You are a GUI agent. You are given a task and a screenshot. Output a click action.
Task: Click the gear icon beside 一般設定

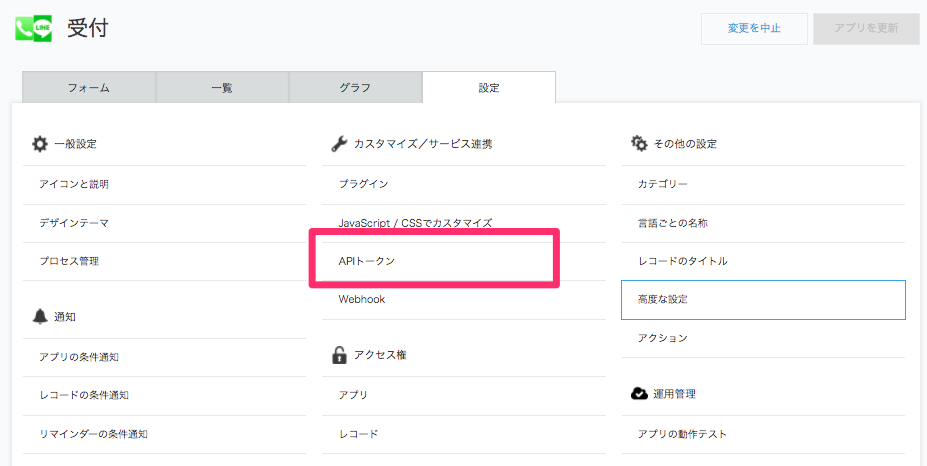[x=40, y=144]
